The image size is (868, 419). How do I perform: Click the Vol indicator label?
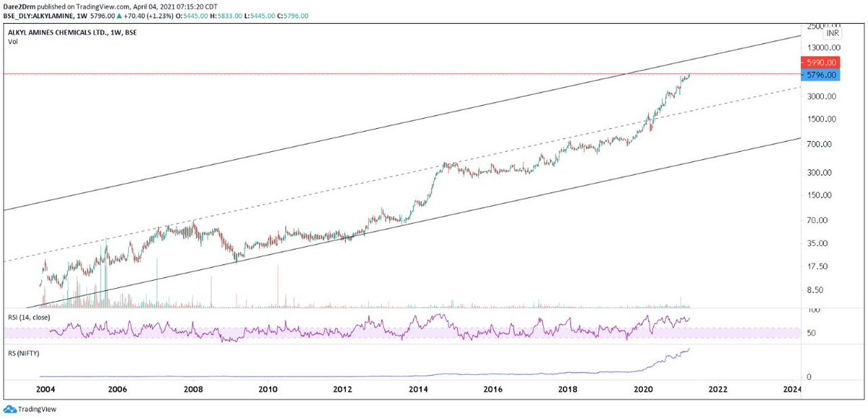coord(13,42)
